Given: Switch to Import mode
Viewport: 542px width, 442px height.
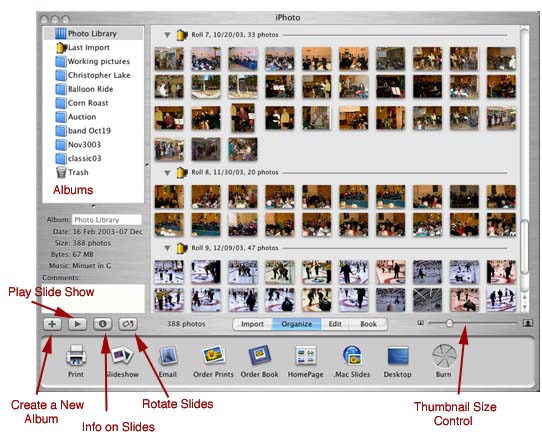Looking at the screenshot, I should click(252, 324).
